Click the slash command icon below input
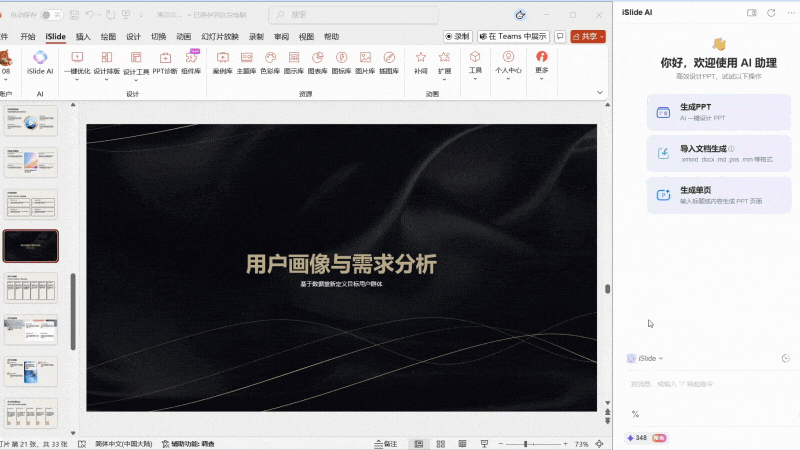 coord(635,414)
